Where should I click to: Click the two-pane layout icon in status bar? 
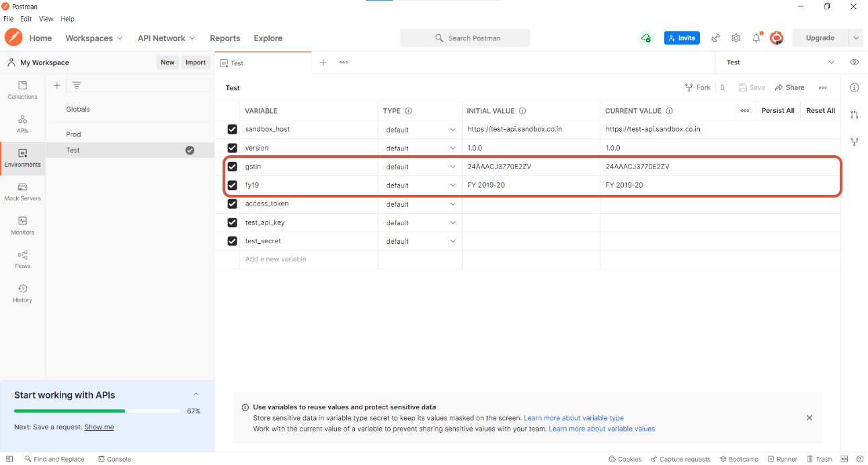[x=844, y=459]
